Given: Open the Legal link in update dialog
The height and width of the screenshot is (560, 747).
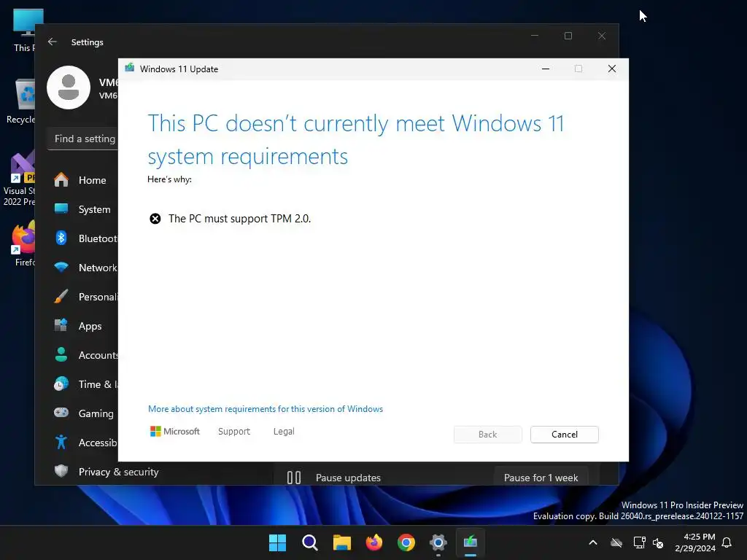Looking at the screenshot, I should point(284,432).
